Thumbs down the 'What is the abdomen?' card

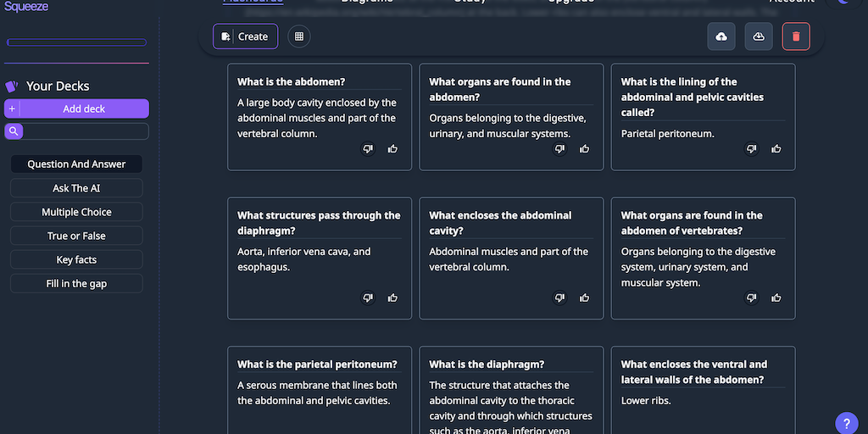(368, 149)
